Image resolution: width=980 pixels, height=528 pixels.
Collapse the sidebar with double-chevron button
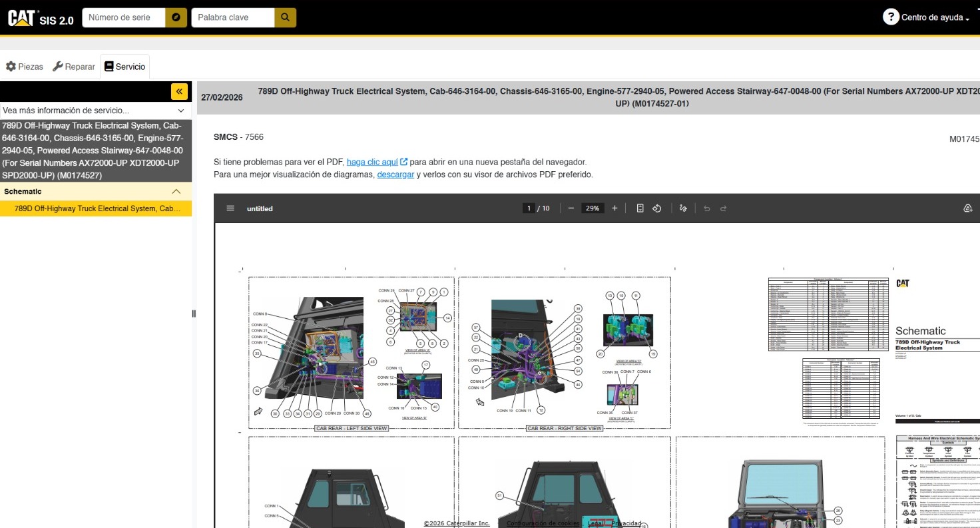pyautogui.click(x=179, y=92)
